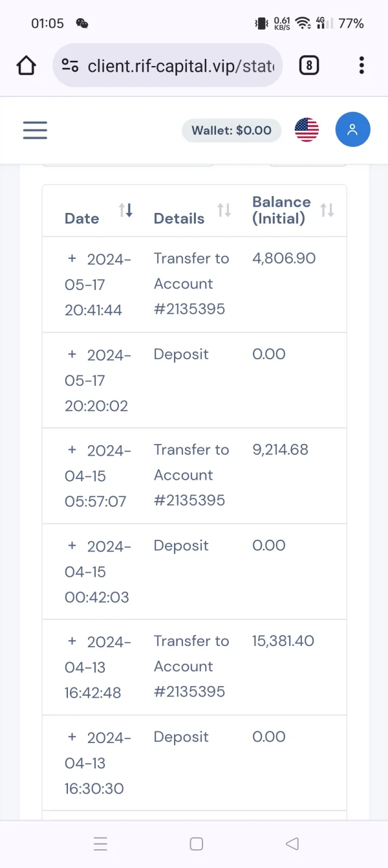
Task: Open the hamburger navigation menu
Action: [35, 130]
